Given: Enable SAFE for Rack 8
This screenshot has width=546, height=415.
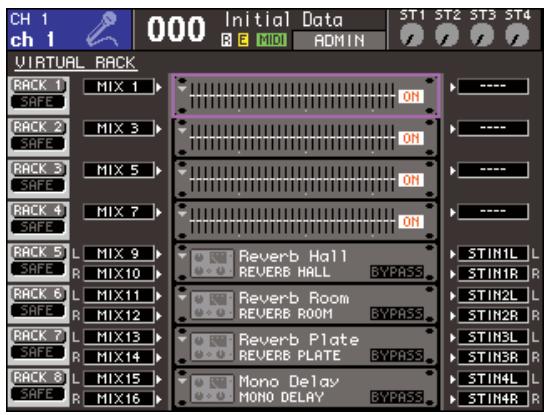Looking at the screenshot, I should click(38, 394).
